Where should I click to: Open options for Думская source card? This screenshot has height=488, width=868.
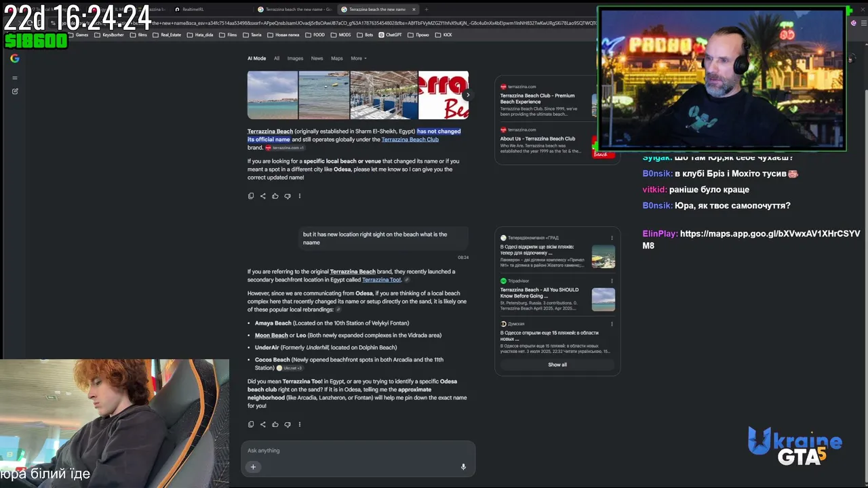coord(612,324)
